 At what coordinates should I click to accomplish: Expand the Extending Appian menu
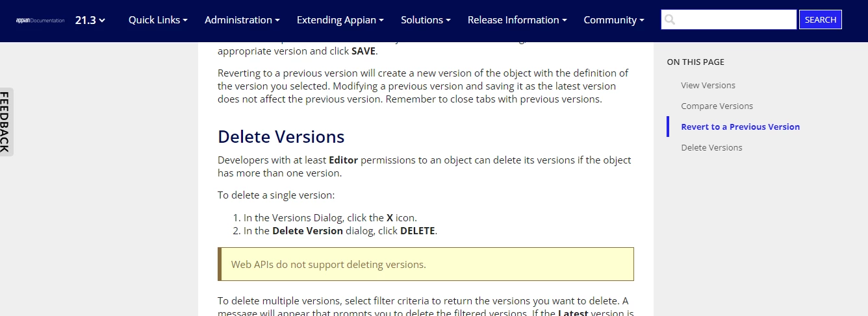[340, 20]
